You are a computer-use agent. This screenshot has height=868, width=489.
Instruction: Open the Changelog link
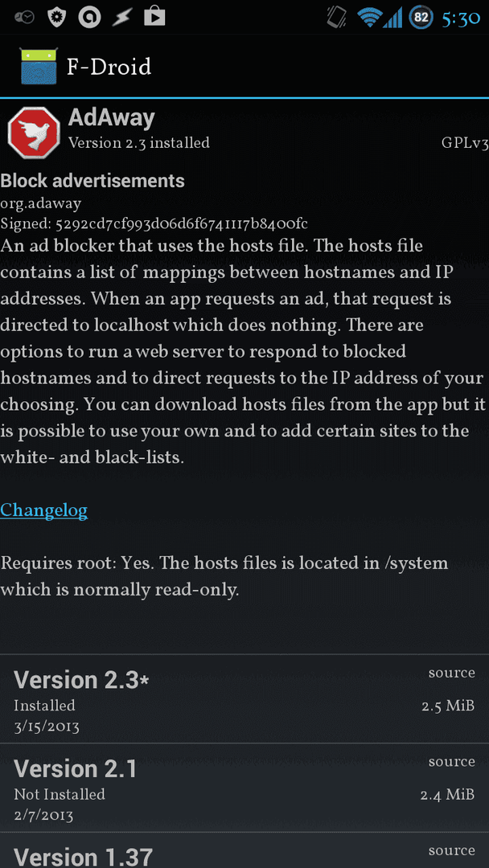[x=43, y=510]
